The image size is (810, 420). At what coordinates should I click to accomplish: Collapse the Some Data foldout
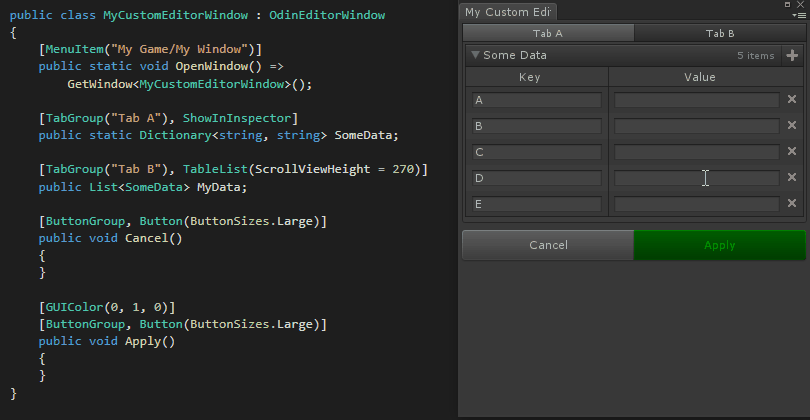pos(476,56)
